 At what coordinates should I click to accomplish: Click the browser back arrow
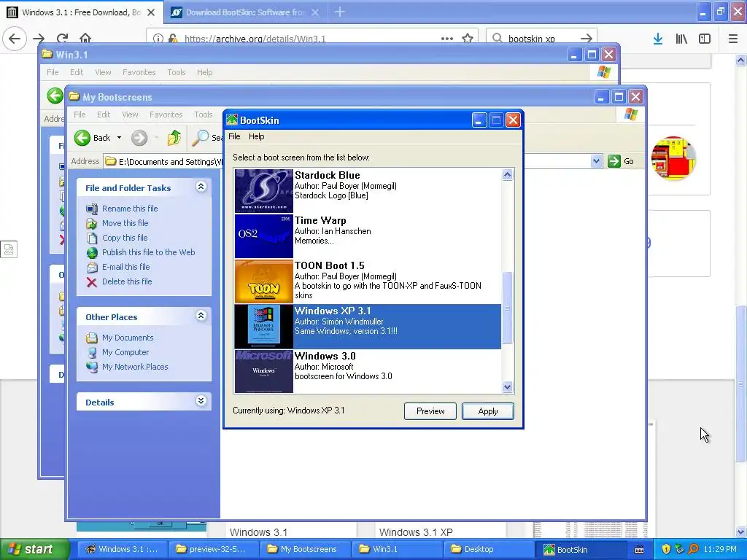point(15,38)
